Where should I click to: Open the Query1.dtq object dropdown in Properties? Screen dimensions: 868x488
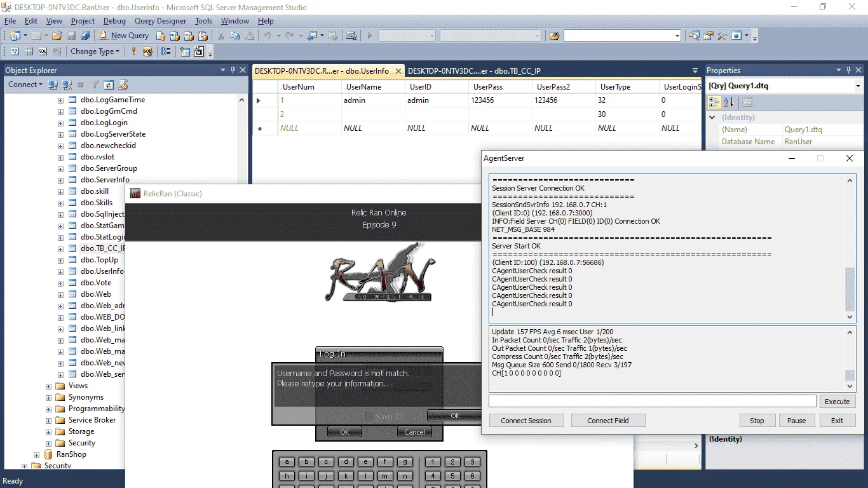click(x=858, y=86)
